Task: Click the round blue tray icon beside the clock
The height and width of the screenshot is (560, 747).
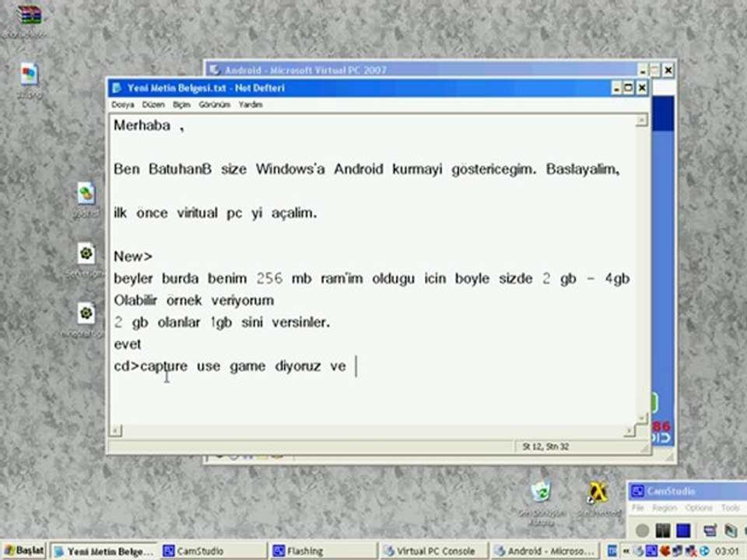Action: click(x=704, y=551)
